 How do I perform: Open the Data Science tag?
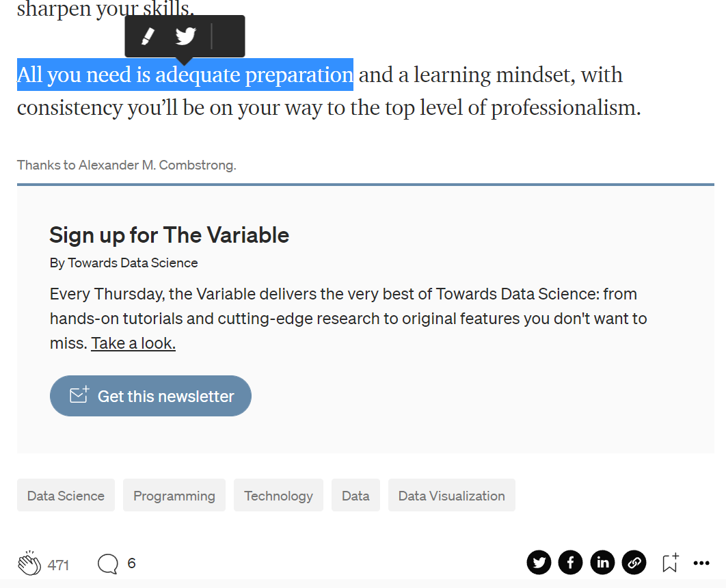click(66, 496)
